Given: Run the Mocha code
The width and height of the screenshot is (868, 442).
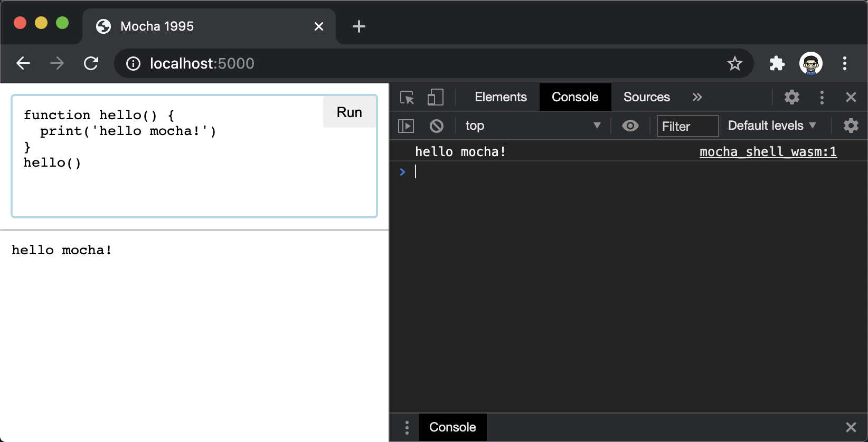Looking at the screenshot, I should 350,112.
